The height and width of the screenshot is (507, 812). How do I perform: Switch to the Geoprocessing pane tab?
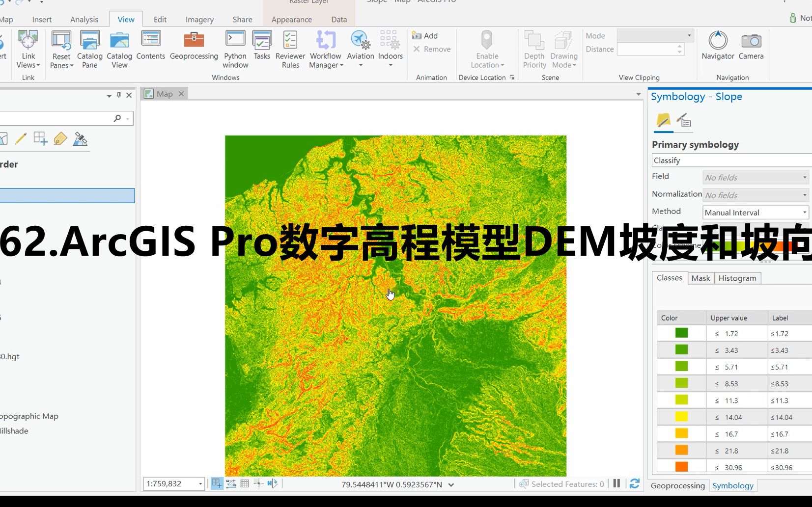(677, 485)
